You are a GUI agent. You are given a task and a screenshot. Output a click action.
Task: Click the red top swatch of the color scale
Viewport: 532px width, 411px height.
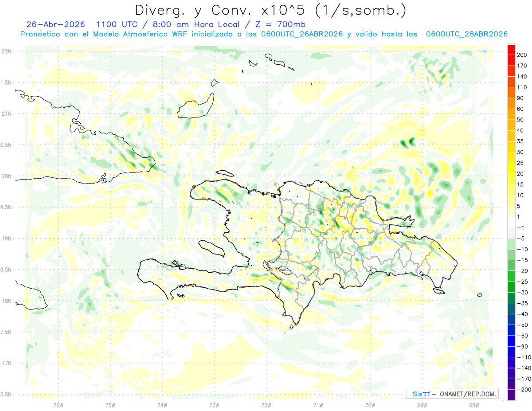point(511,50)
